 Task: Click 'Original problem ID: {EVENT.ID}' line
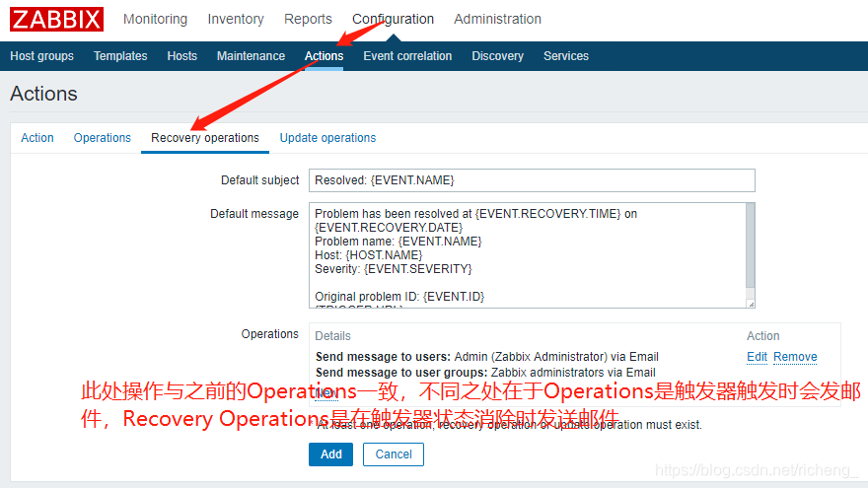coord(399,297)
